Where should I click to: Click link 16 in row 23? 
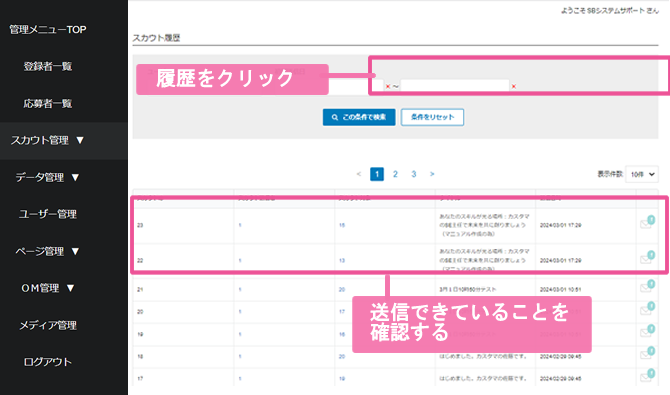tap(342, 225)
